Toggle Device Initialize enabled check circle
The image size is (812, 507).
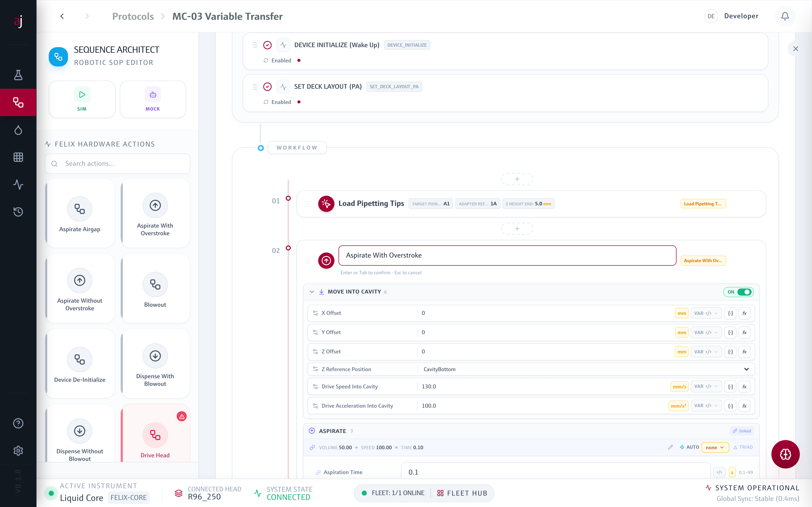[267, 45]
